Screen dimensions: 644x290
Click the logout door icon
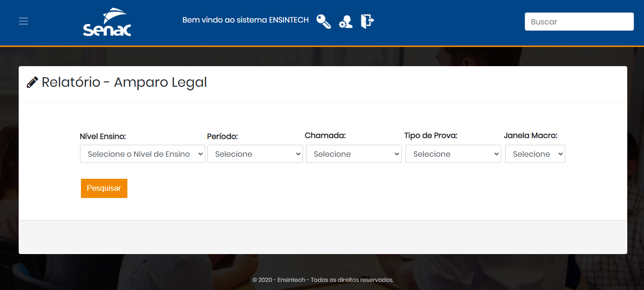click(x=367, y=21)
